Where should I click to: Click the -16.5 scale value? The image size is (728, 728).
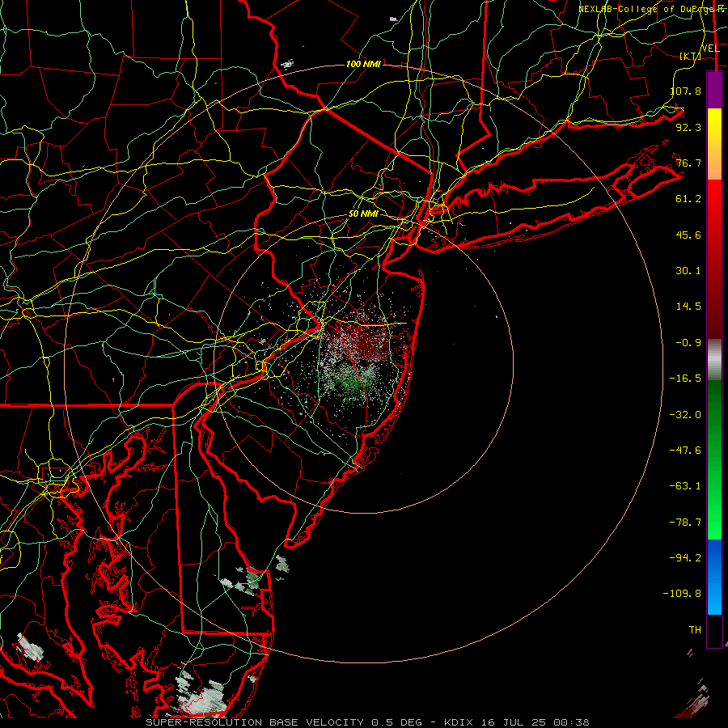tap(685, 379)
